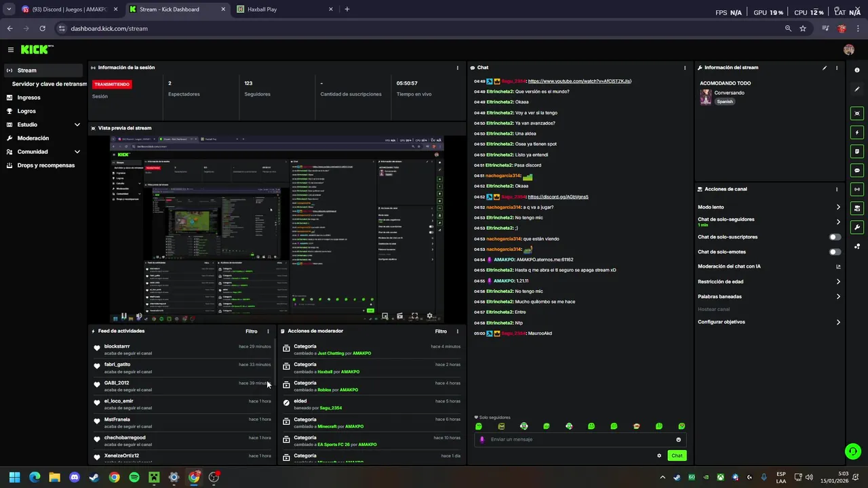
Task: Pick the red-hat emote in quick row
Action: [636, 426]
